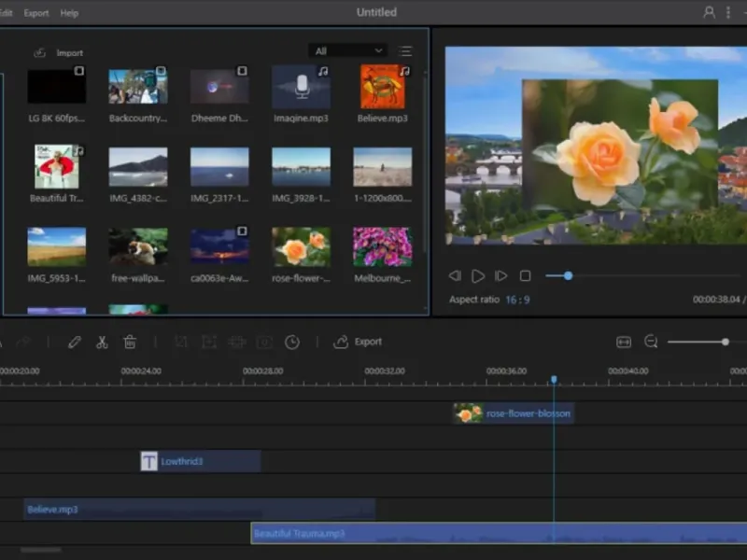Open the Export menu in menu bar
This screenshot has width=747, height=560.
point(36,13)
